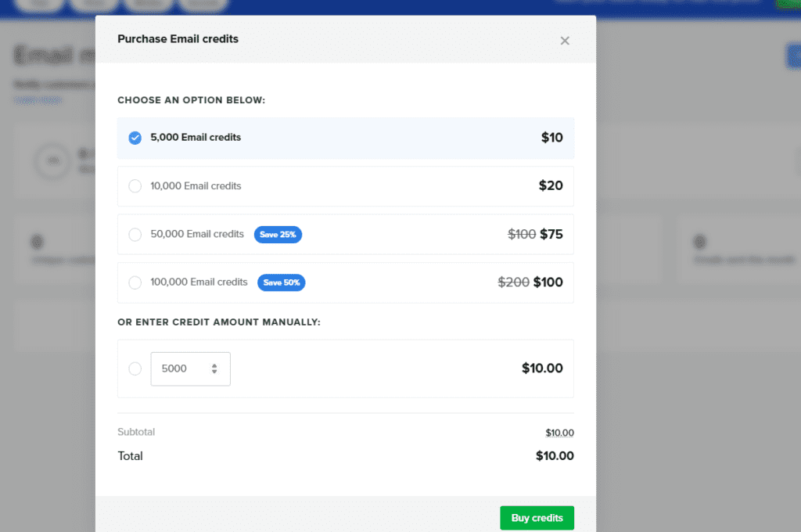Click the 5,000 Email credits label text

click(196, 138)
